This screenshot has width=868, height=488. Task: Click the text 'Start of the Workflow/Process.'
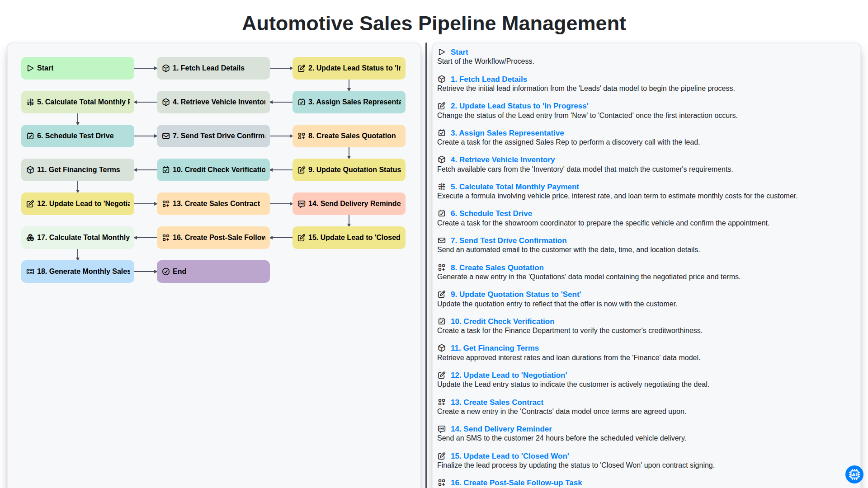(486, 61)
